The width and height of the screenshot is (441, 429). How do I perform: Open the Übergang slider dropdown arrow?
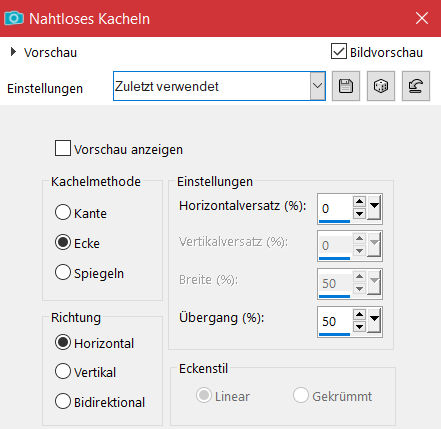click(x=374, y=320)
